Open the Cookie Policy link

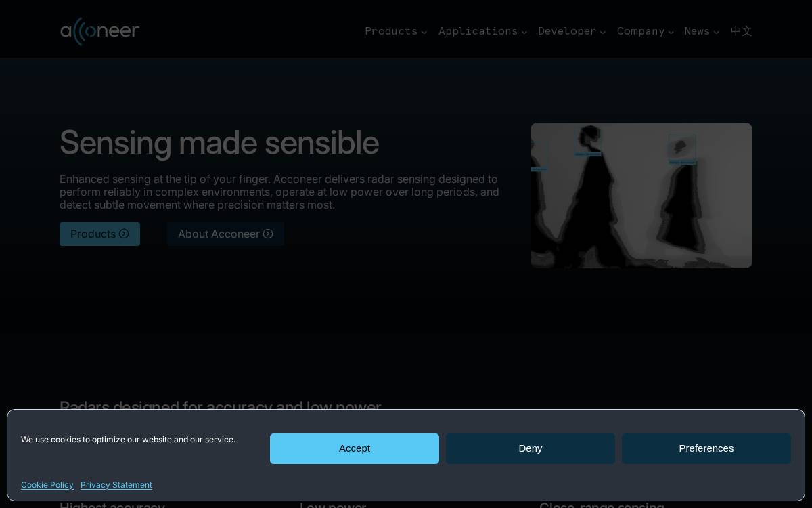(47, 485)
